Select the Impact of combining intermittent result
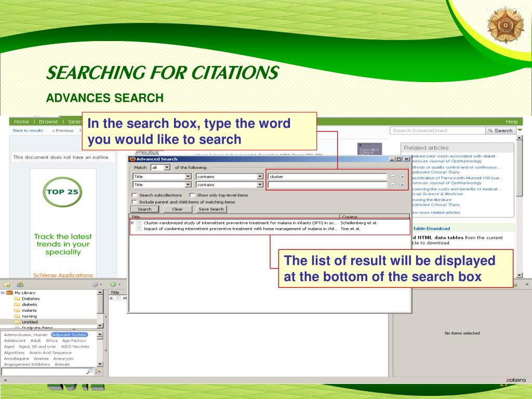 tap(270, 229)
